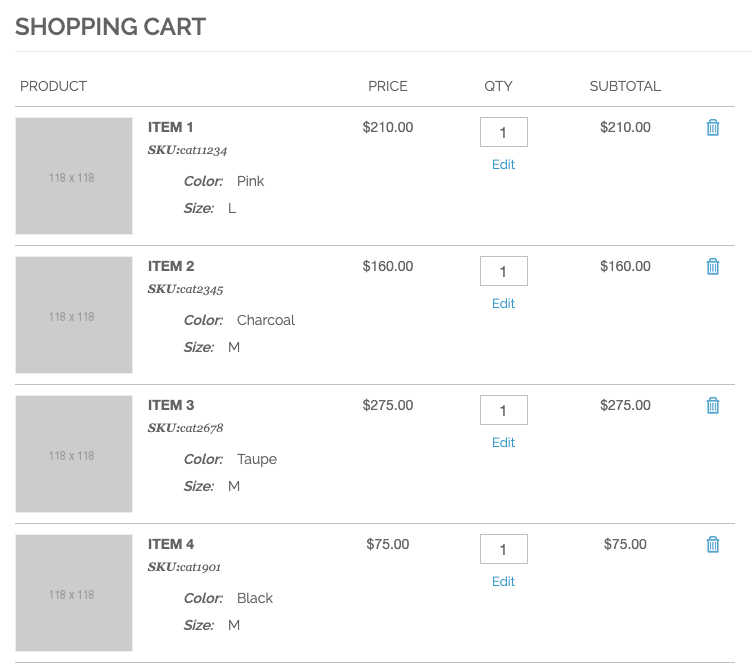Click quantity box for Item 2

click(503, 271)
